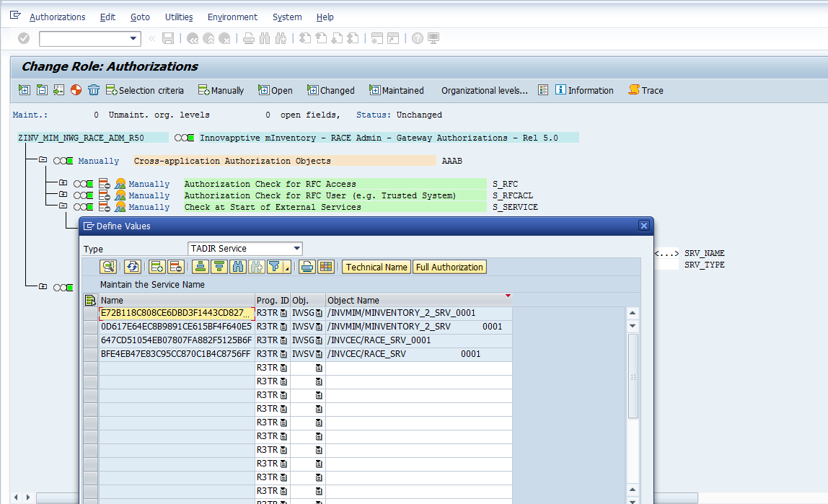The height and width of the screenshot is (504, 828).
Task: Click the Technical Name button
Action: (x=376, y=267)
